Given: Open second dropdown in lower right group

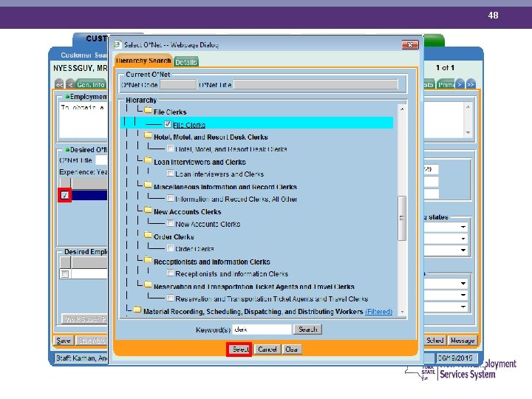Looking at the screenshot, I should click(463, 295).
